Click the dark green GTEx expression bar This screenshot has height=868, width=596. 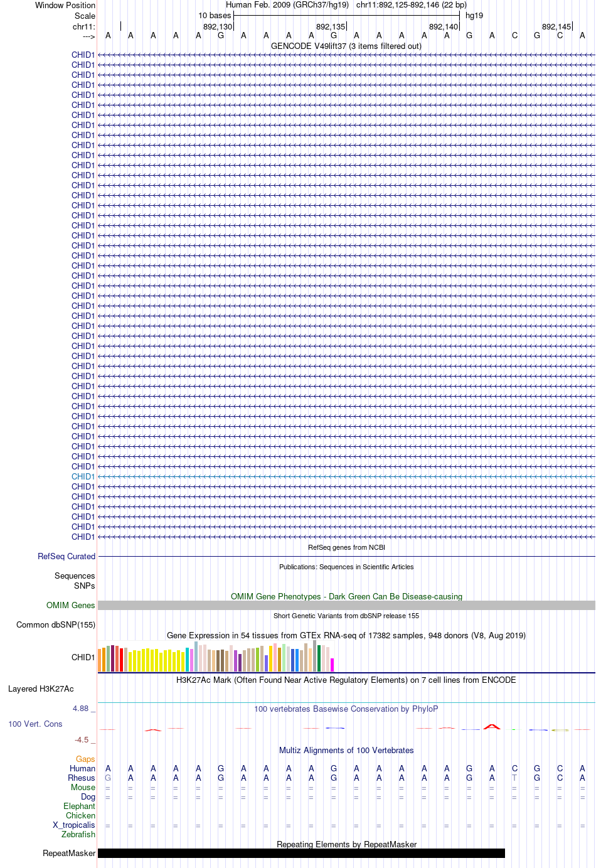pyautogui.click(x=319, y=658)
